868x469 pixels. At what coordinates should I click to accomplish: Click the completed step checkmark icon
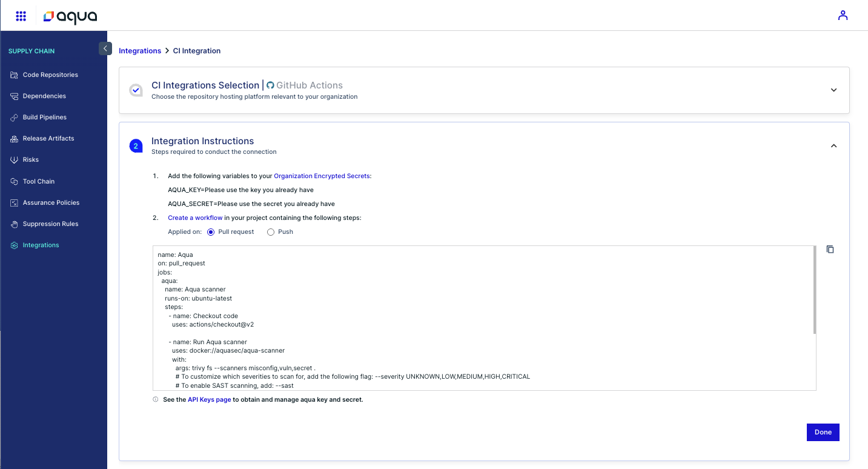pos(136,90)
